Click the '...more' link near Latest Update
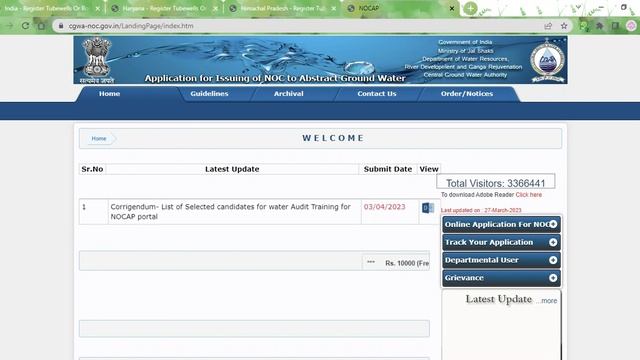 pos(547,301)
